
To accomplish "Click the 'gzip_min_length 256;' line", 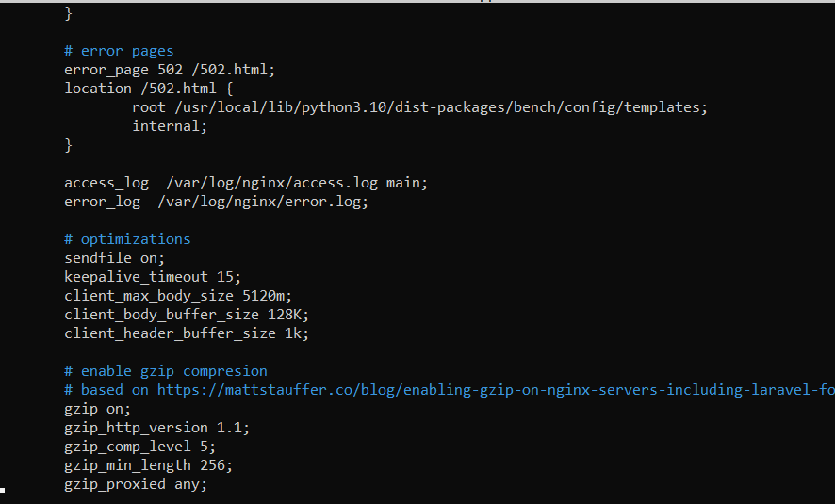I will tap(148, 465).
